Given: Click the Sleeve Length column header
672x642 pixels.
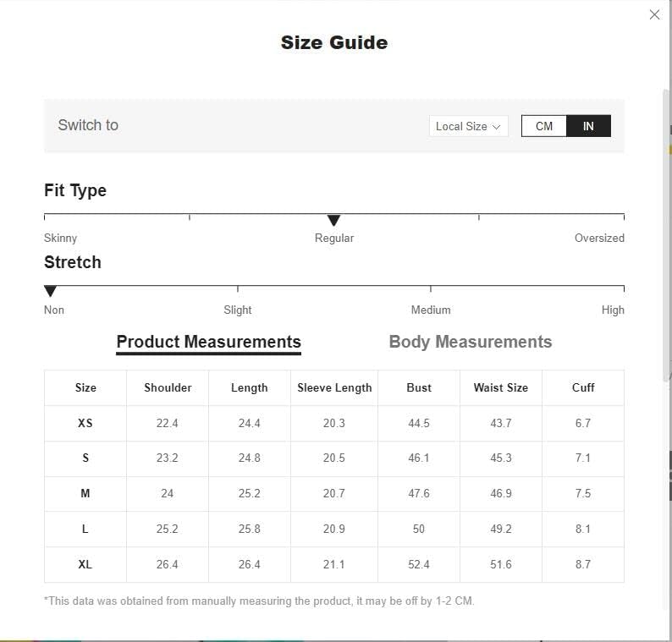Looking at the screenshot, I should pyautogui.click(x=334, y=387).
